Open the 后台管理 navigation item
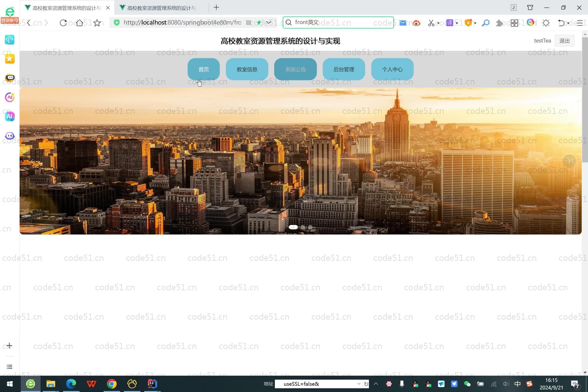The height and width of the screenshot is (392, 588). (x=344, y=69)
